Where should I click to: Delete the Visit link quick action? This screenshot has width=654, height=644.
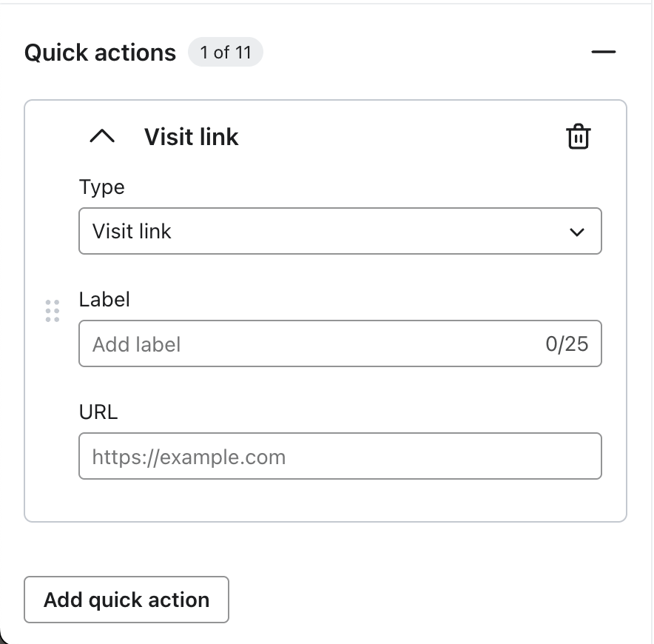pos(578,137)
